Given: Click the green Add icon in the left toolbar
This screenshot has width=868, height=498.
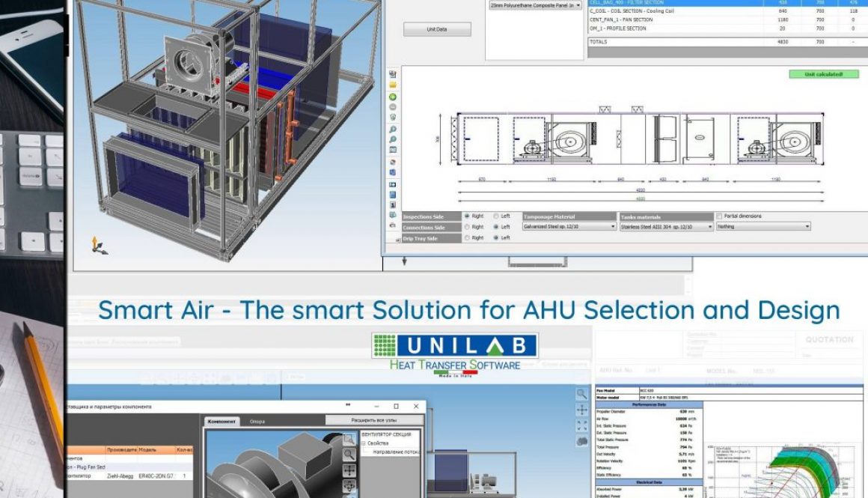Looking at the screenshot, I should click(x=391, y=97).
